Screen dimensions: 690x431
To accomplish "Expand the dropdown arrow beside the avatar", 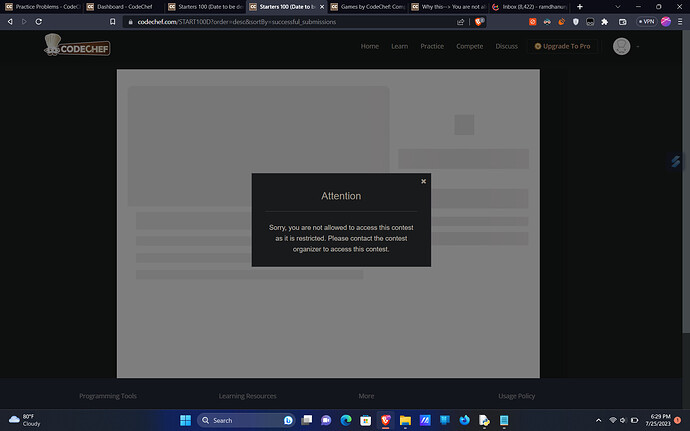I will pyautogui.click(x=638, y=46).
